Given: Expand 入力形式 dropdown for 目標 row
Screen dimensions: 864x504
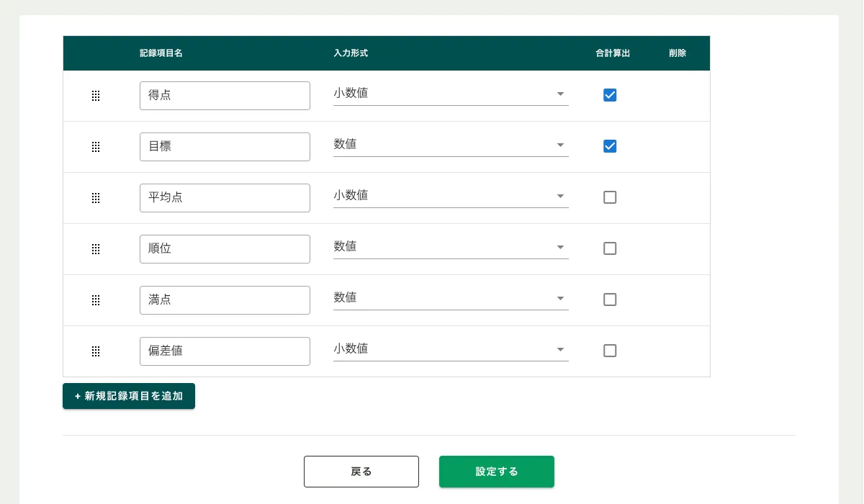Looking at the screenshot, I should point(450,145).
